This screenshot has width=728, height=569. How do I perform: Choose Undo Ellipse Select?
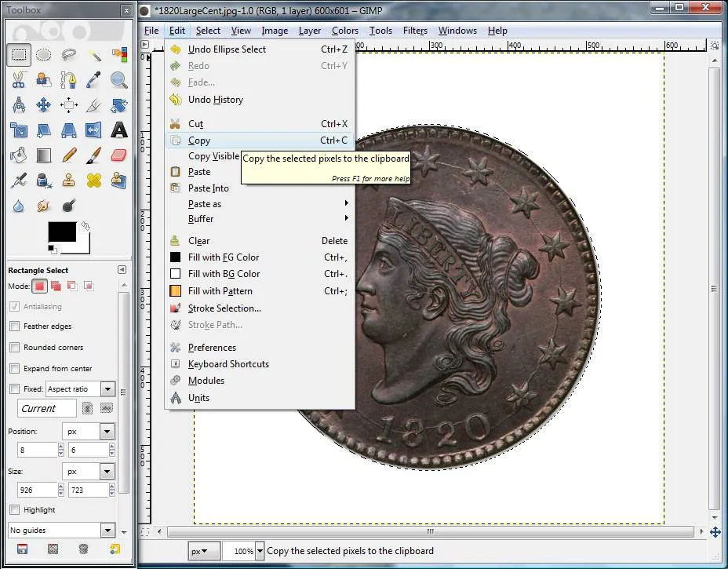(x=259, y=49)
